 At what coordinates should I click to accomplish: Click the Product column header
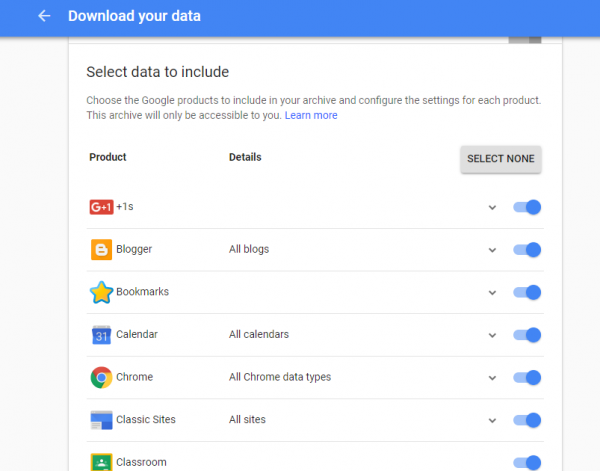(x=108, y=157)
